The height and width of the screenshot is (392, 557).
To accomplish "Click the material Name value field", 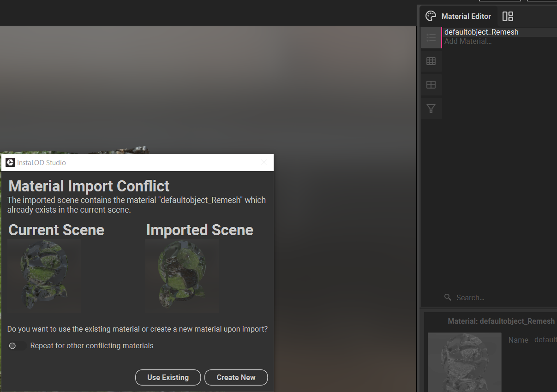I will click(x=545, y=340).
